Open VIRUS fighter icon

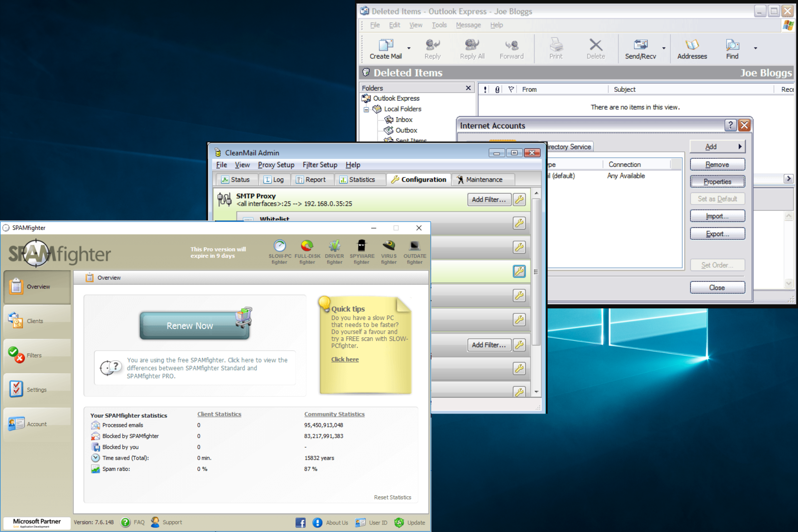click(x=389, y=252)
